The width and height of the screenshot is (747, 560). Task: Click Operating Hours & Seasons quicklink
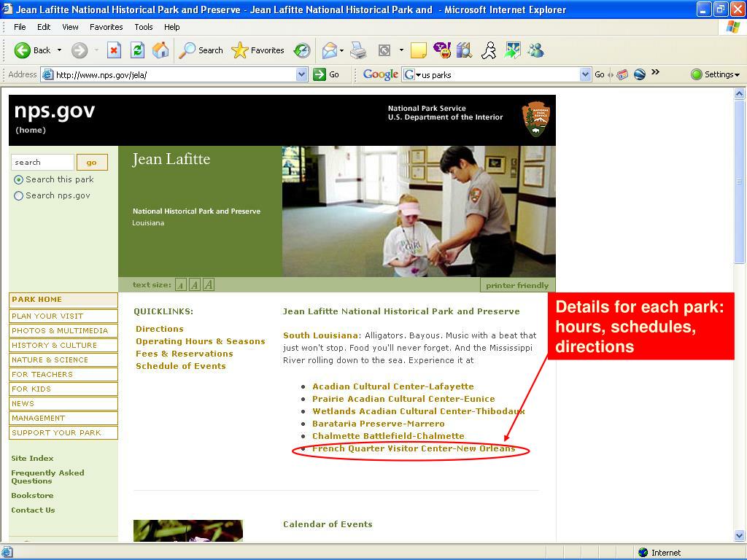[201, 341]
